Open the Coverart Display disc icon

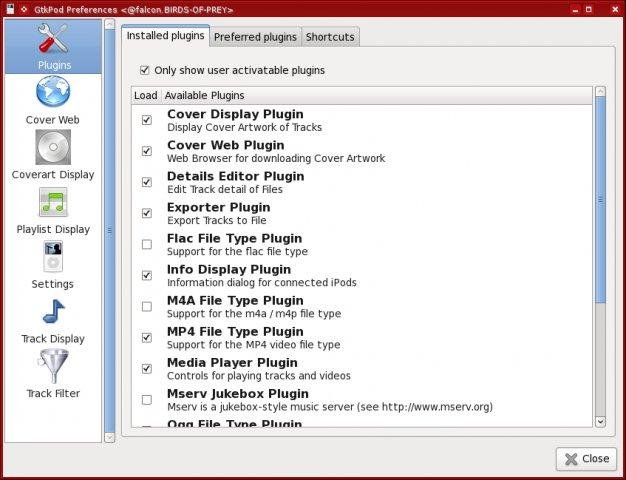[53, 148]
